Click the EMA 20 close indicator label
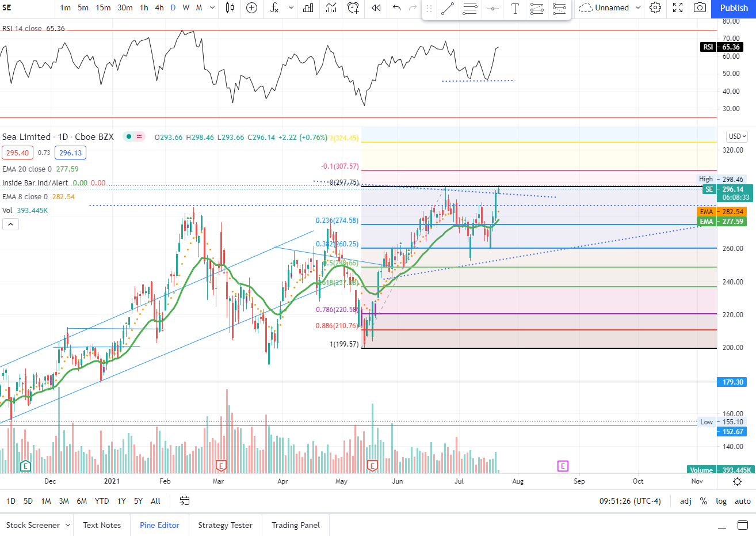 click(26, 169)
